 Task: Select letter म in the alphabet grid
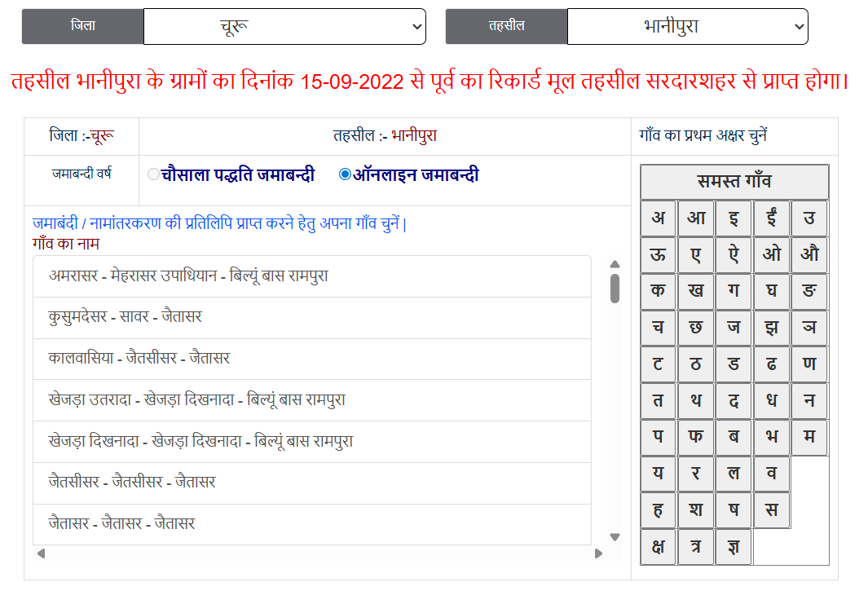pos(809,437)
